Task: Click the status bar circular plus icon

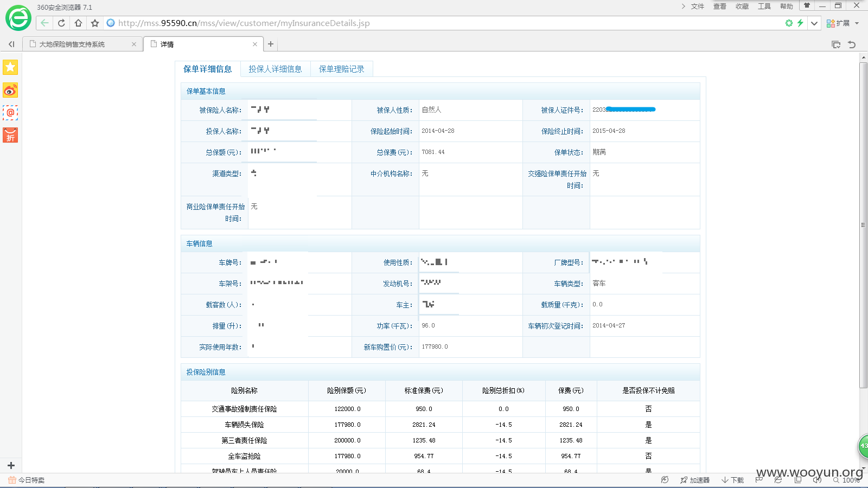Action: point(665,480)
